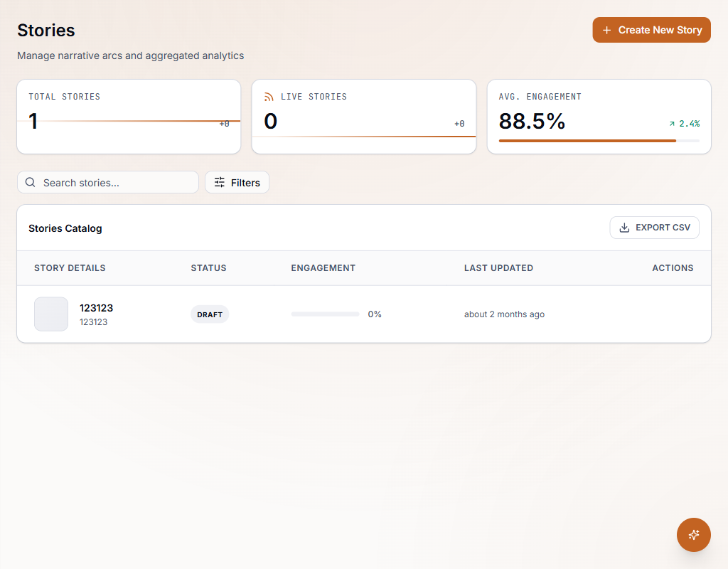Screen dimensions: 728x569
Task: Open the Filters button
Action: pyautogui.click(x=237, y=183)
